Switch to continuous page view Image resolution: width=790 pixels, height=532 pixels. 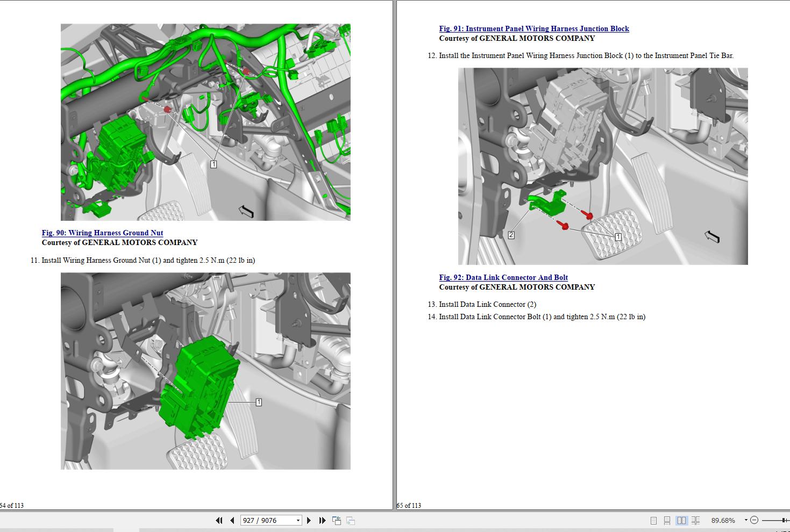[667, 520]
